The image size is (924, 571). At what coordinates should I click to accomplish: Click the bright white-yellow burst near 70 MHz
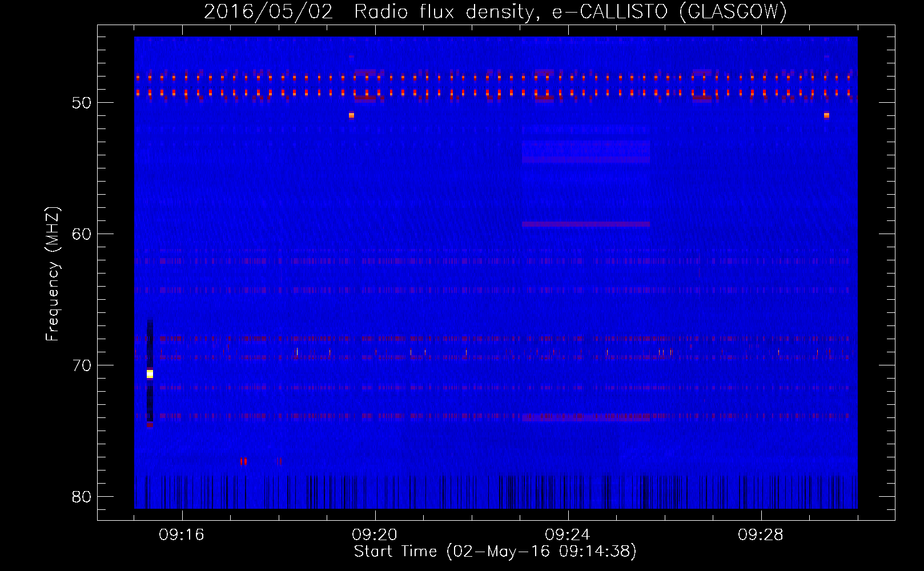coord(150,374)
